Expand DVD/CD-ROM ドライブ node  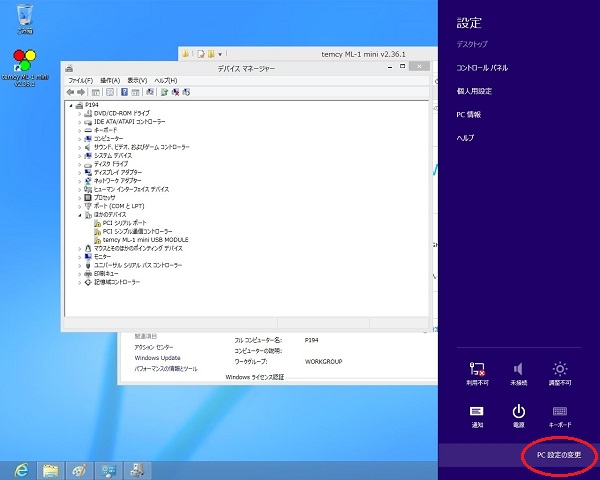(x=80, y=114)
